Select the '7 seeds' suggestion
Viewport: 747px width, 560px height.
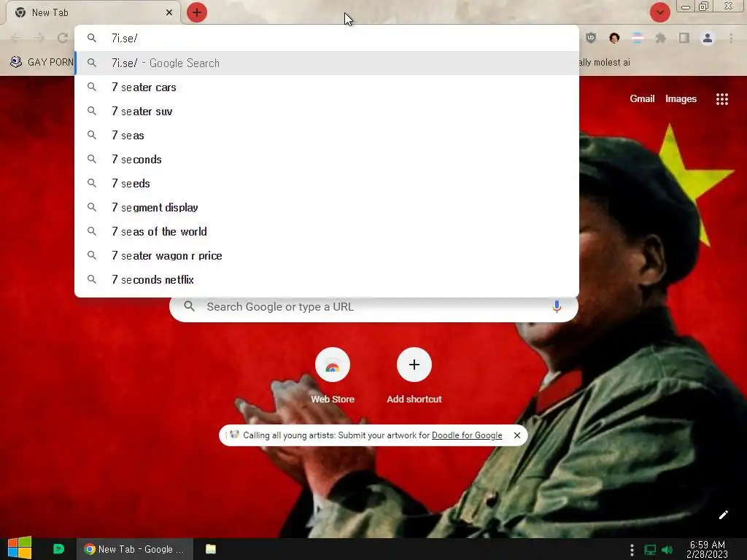pos(327,183)
